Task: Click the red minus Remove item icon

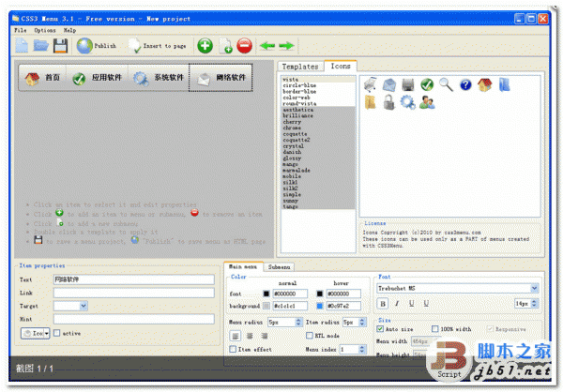Action: tap(244, 45)
